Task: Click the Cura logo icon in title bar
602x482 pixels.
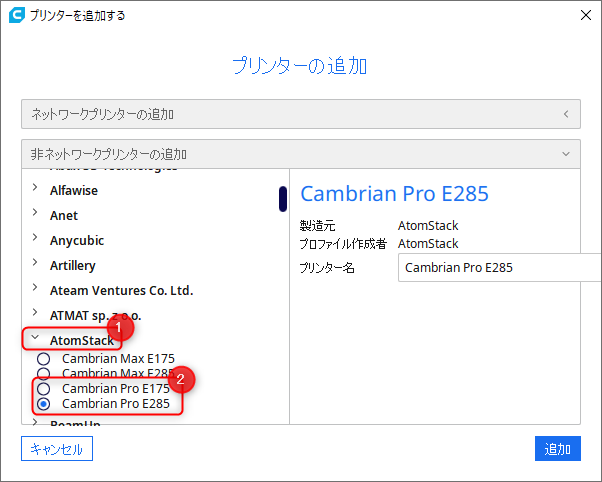Action: tap(17, 15)
